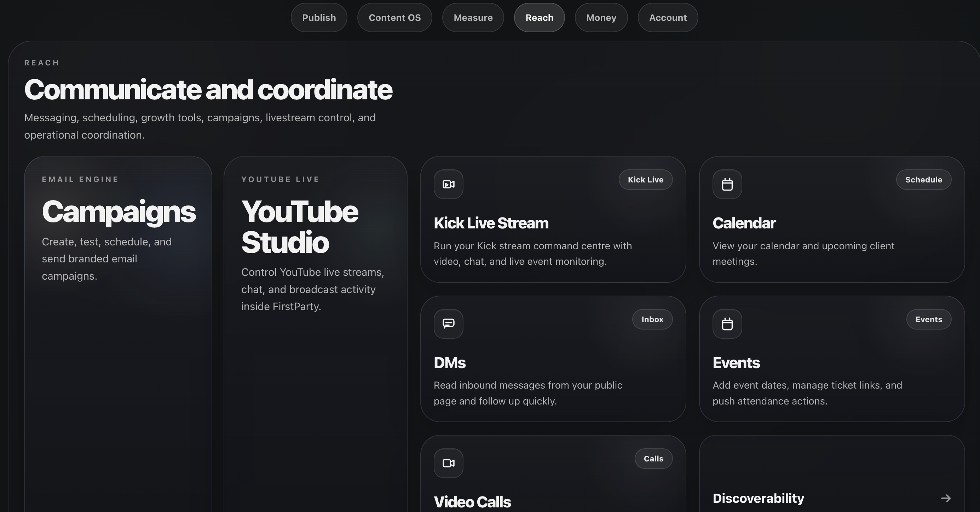Click the Events badge
The height and width of the screenshot is (512, 980).
929,319
